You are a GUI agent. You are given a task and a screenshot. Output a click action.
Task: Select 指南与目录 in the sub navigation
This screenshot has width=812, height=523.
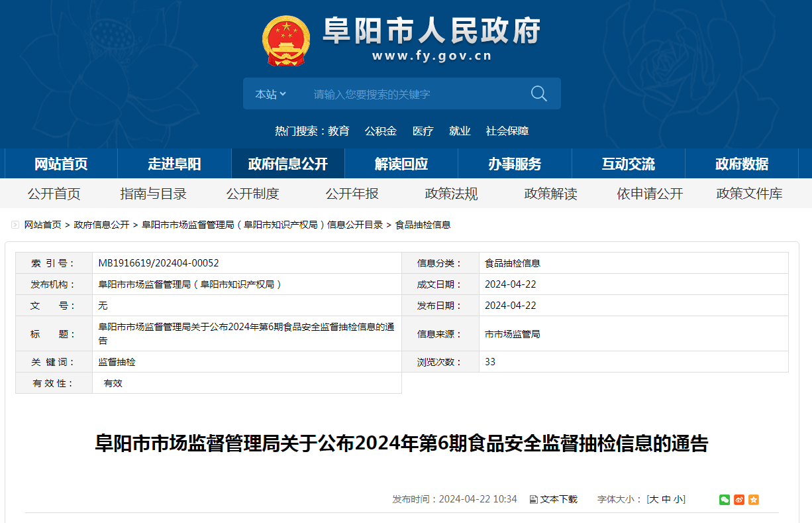pos(153,194)
